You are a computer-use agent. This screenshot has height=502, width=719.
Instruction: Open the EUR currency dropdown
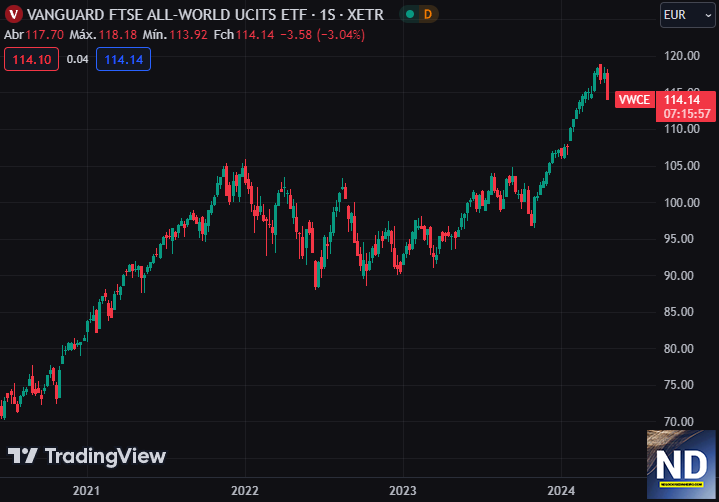click(688, 15)
